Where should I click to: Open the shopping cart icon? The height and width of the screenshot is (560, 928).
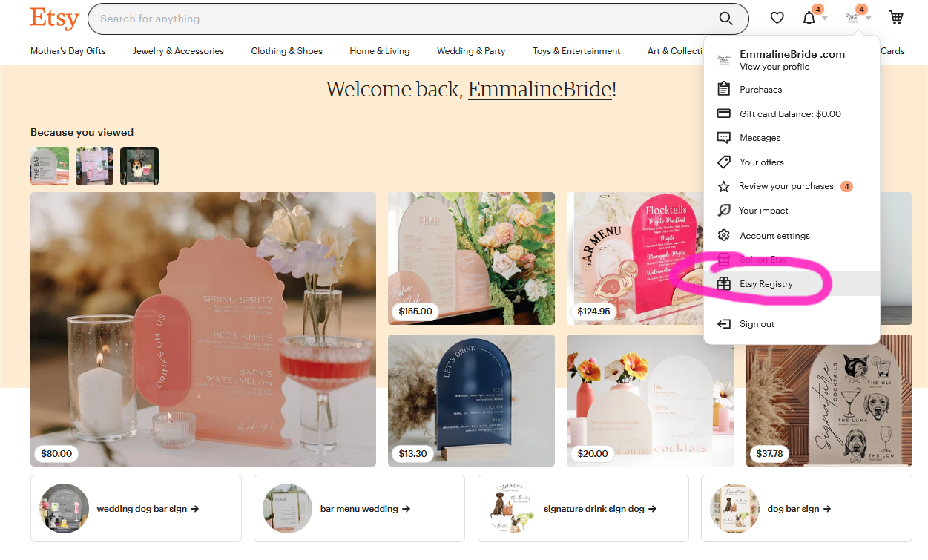[896, 17]
